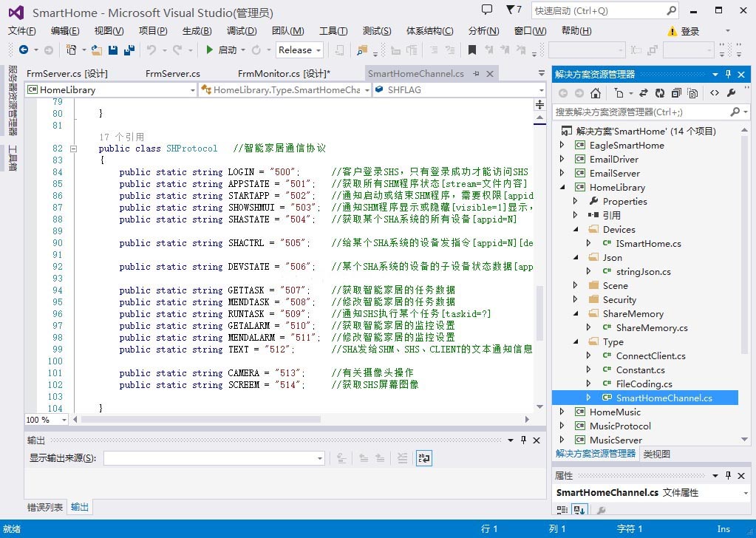This screenshot has width=756, height=538.
Task: Click editor horizontal scrollbar thumb
Action: click(200, 420)
